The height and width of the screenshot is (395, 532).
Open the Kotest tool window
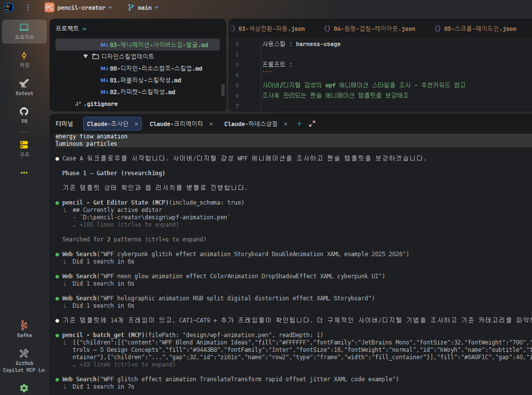(24, 87)
